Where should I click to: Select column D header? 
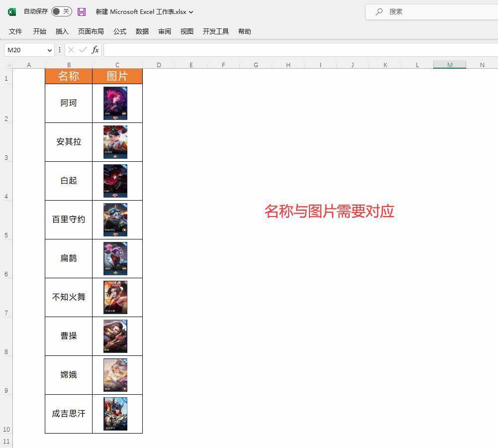tap(159, 65)
